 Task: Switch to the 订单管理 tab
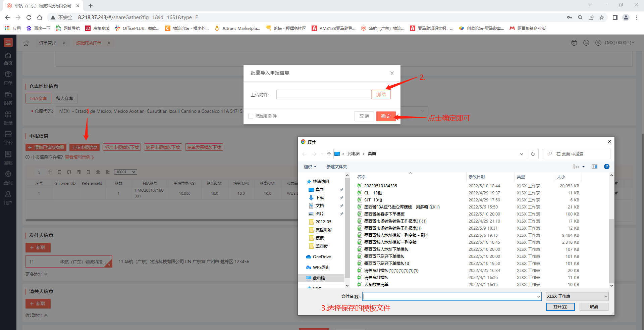click(x=48, y=43)
